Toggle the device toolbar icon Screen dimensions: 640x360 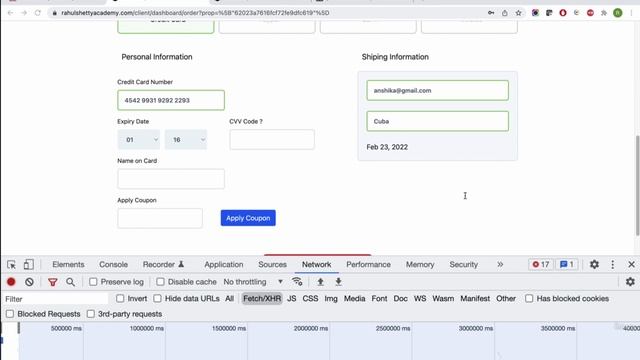[x=29, y=264]
